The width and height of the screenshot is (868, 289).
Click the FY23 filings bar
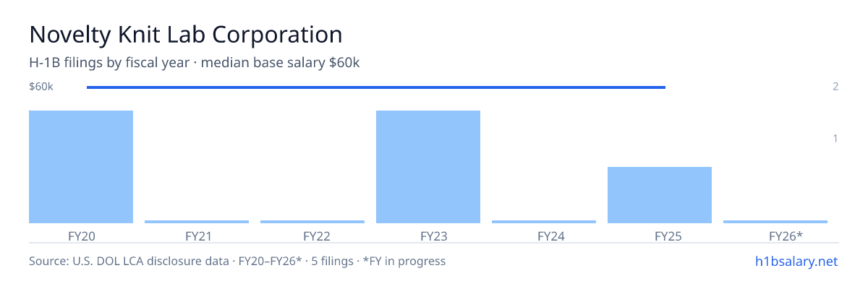[x=428, y=167]
